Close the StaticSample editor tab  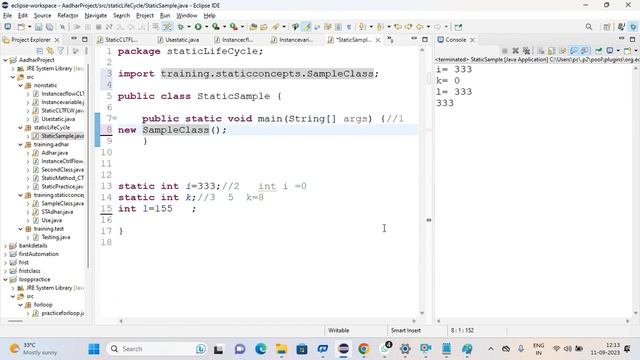pyautogui.click(x=378, y=40)
